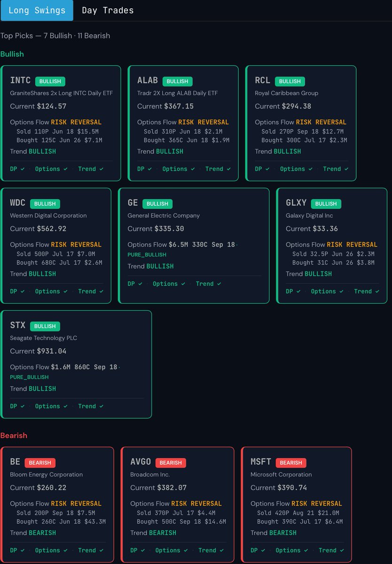
Task: Click the BULLISH badge on INTC card
Action: 50,81
